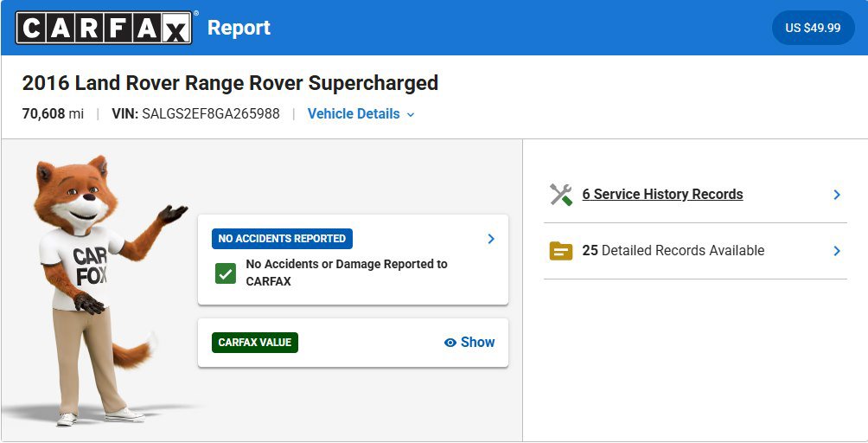Image resolution: width=868 pixels, height=443 pixels.
Task: Click the CARFAX VALUE badge
Action: (x=255, y=343)
